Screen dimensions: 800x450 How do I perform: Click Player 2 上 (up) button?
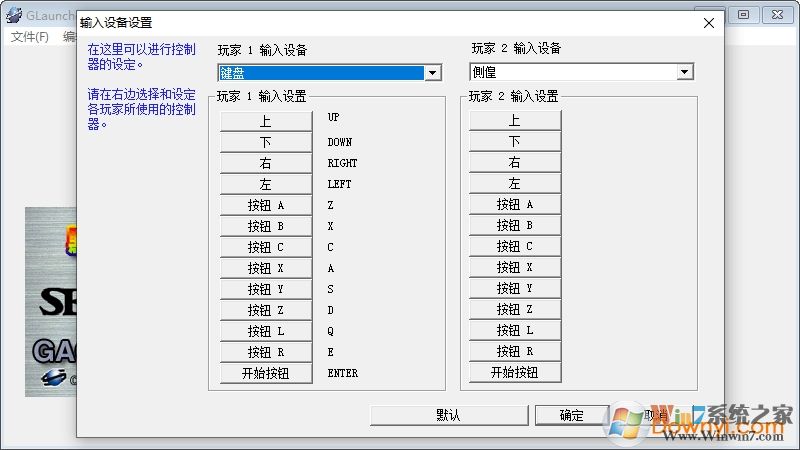pos(515,120)
